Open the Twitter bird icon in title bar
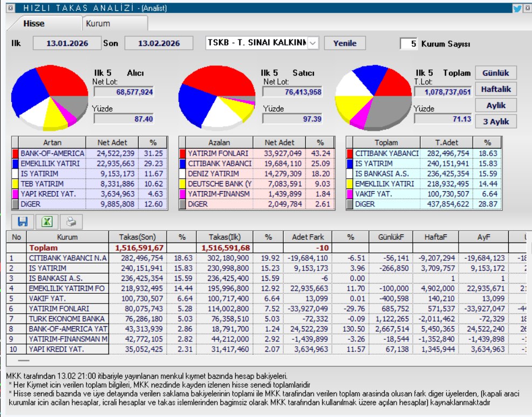Screen dimensions: 532x417 point(517,8)
